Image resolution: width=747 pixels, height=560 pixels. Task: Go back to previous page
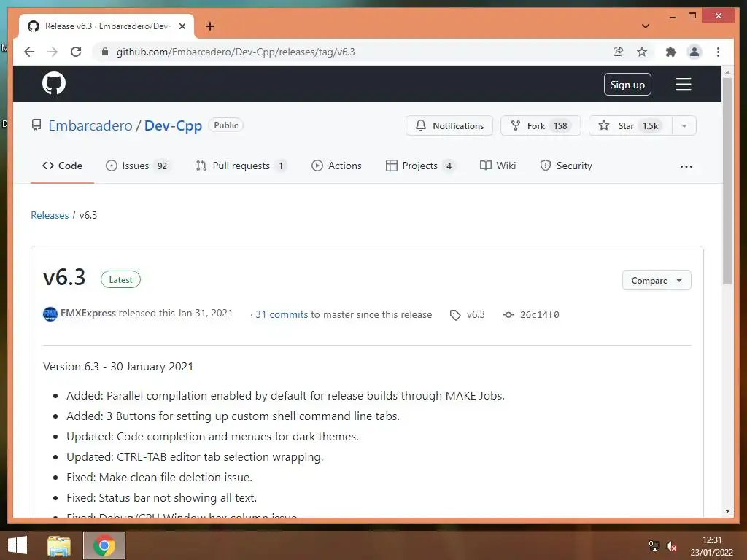[x=29, y=52]
